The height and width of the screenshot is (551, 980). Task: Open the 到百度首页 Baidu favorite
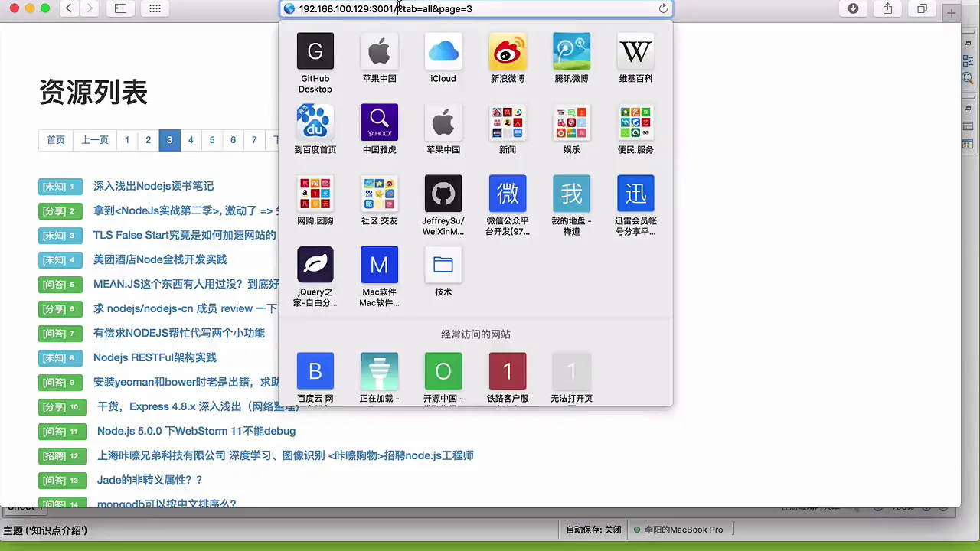pos(315,122)
